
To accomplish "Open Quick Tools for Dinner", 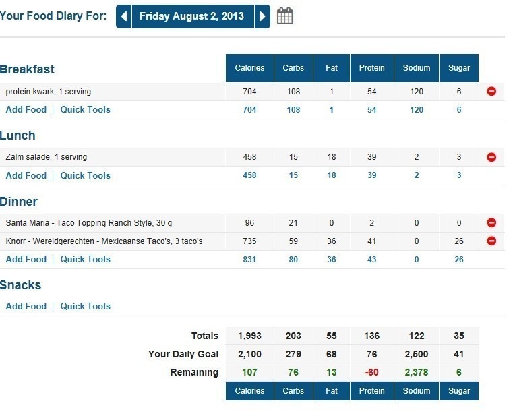I will click(x=85, y=259).
